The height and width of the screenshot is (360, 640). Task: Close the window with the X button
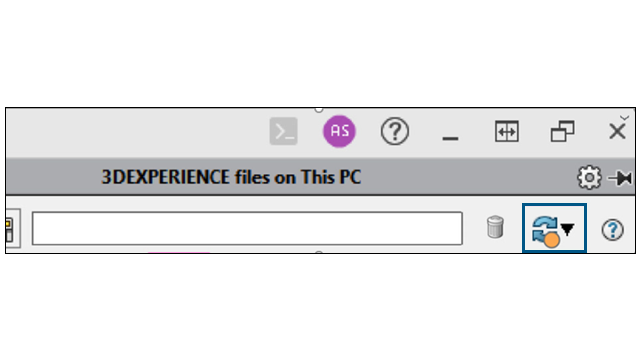pyautogui.click(x=617, y=131)
